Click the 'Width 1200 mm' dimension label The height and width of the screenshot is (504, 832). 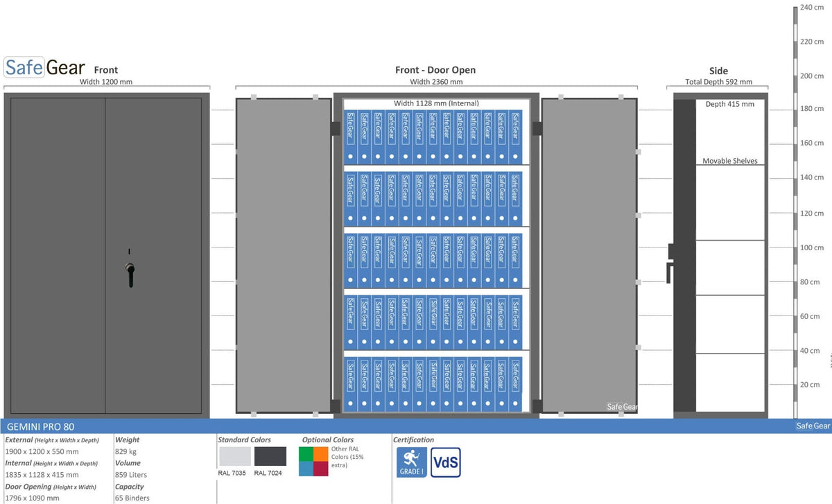tap(106, 82)
